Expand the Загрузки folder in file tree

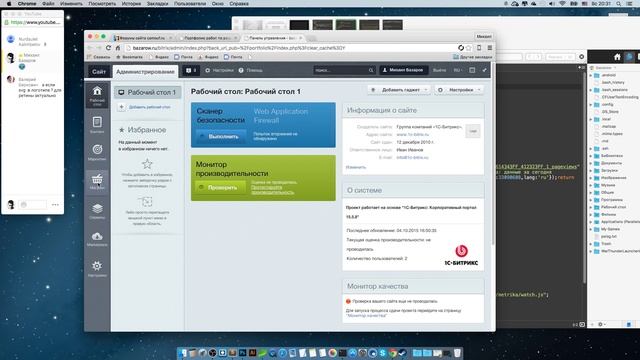pos(591,171)
